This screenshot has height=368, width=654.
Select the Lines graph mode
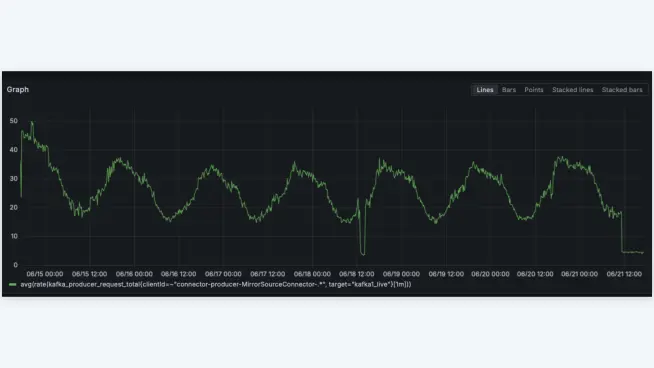click(x=485, y=90)
